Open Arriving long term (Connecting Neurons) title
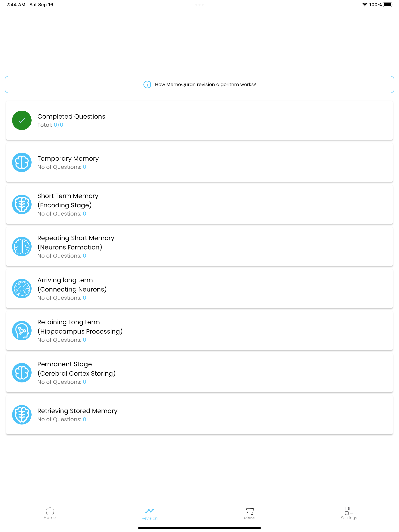Viewport: 399px width, 532px height. click(72, 284)
